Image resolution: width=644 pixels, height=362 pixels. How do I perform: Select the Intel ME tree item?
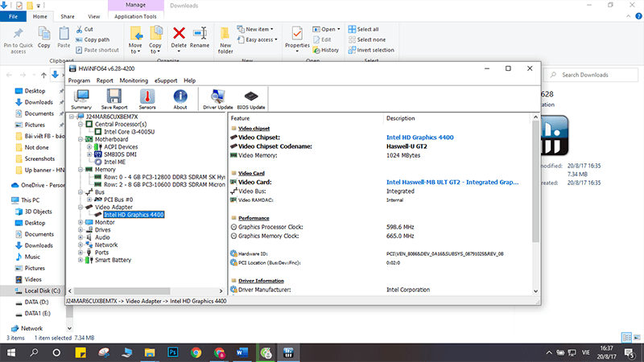(114, 162)
